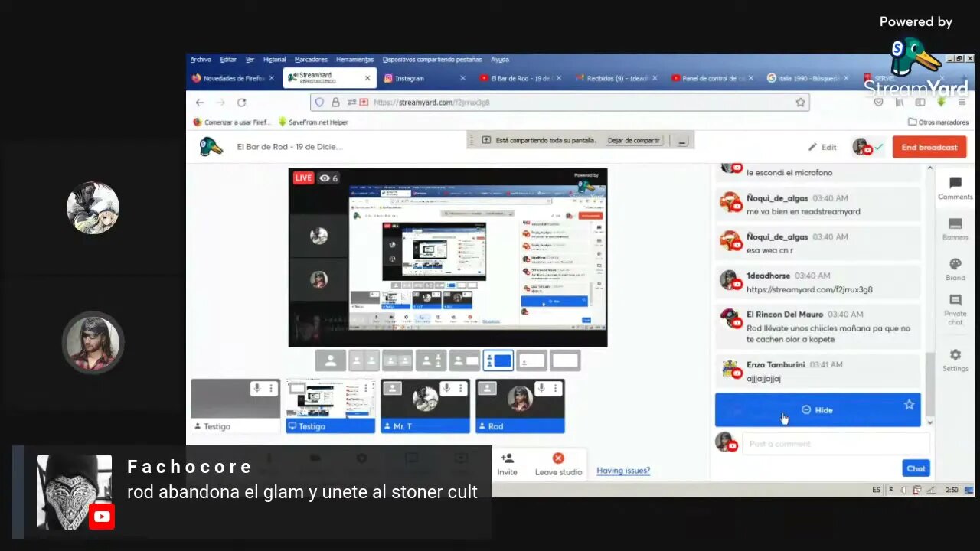Open the Private chat panel
Image resolution: width=980 pixels, height=551 pixels.
point(955,309)
